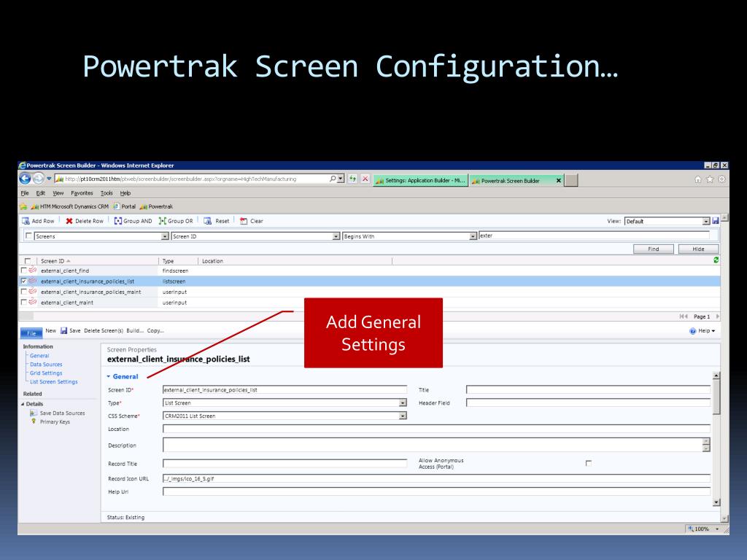This screenshot has width=747, height=560.
Task: Click the save view disk icon
Action: coord(715,221)
